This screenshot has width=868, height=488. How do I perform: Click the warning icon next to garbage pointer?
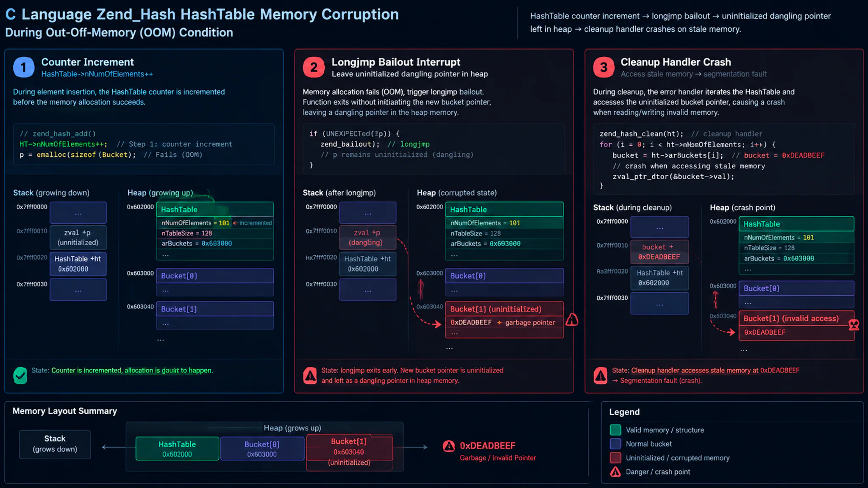pos(572,319)
